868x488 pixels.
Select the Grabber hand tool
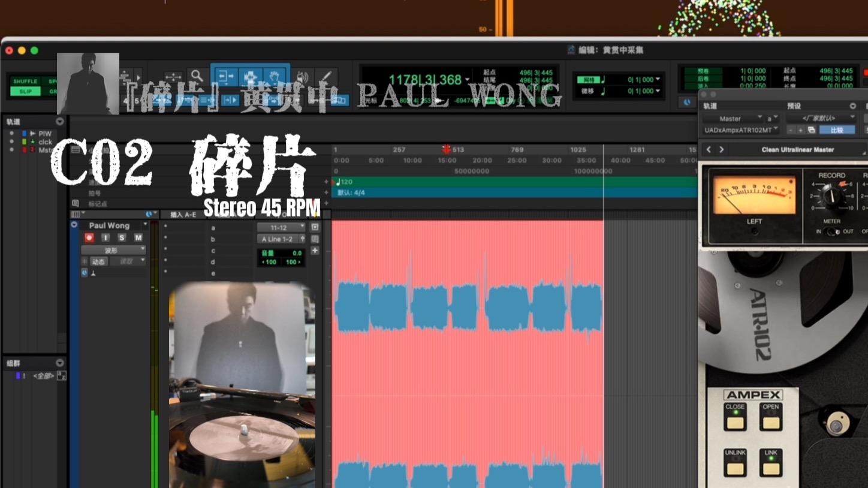coord(274,77)
